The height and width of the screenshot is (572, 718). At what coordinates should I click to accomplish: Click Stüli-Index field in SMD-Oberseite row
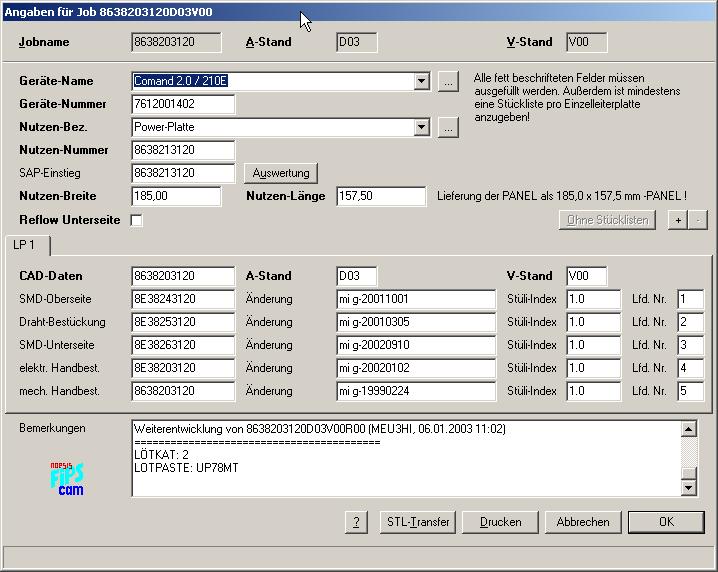point(593,299)
